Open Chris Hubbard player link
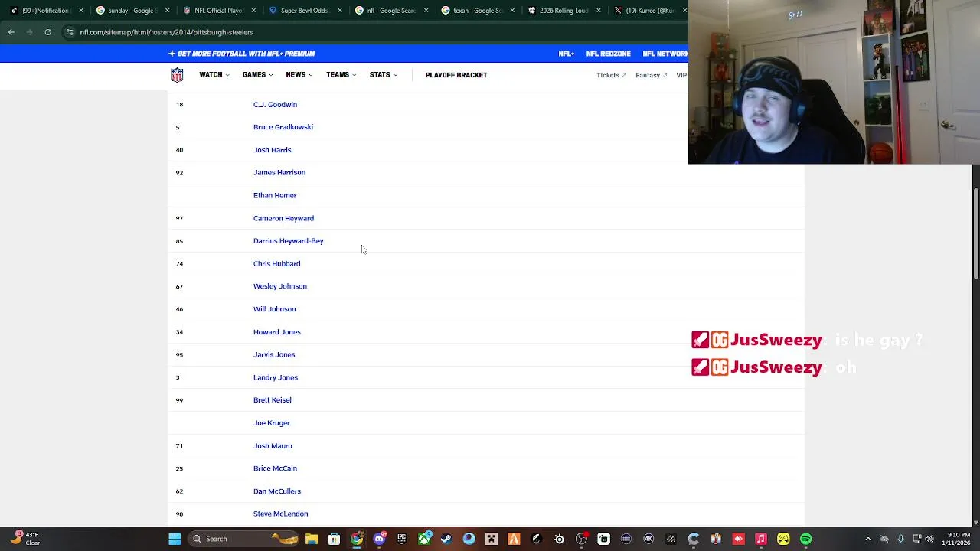Image resolution: width=980 pixels, height=551 pixels. point(276,263)
